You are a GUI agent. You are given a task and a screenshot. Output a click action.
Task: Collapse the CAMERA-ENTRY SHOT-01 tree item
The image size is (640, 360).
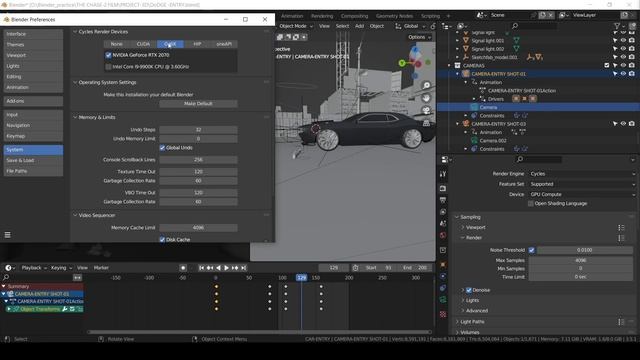(x=458, y=74)
